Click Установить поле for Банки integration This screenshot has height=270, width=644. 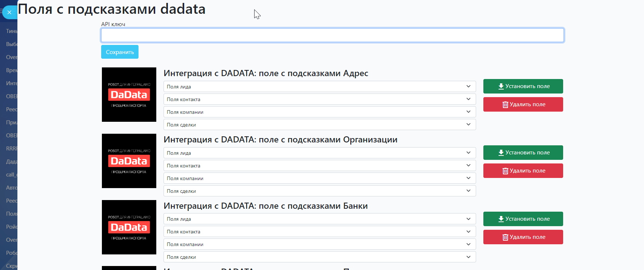click(523, 219)
